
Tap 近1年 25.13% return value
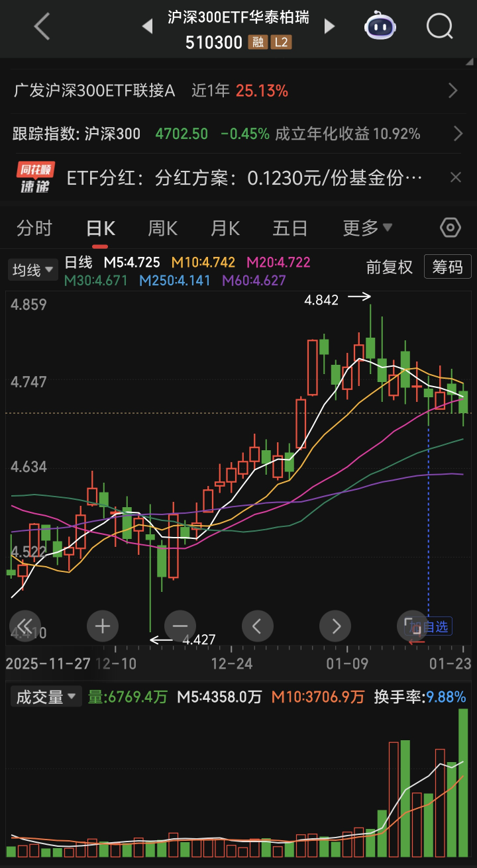[240, 91]
